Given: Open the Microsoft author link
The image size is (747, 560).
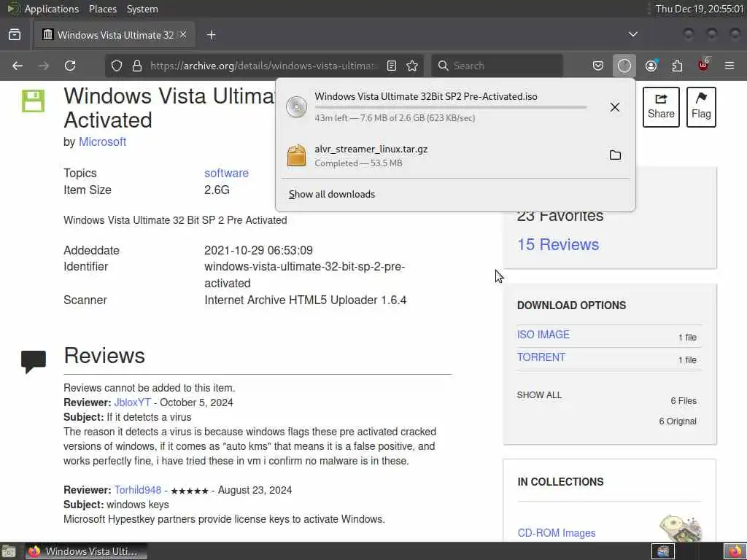Looking at the screenshot, I should coord(102,142).
